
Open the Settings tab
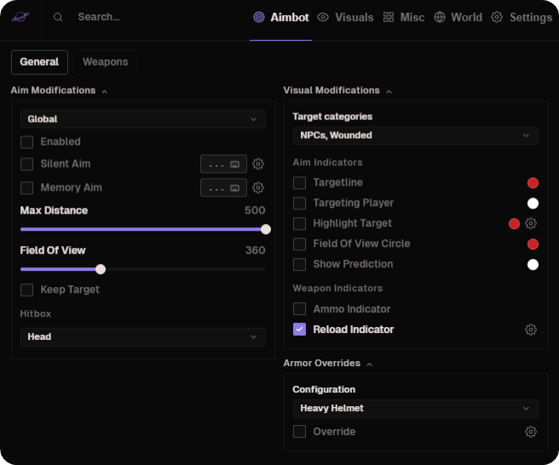pyautogui.click(x=522, y=17)
